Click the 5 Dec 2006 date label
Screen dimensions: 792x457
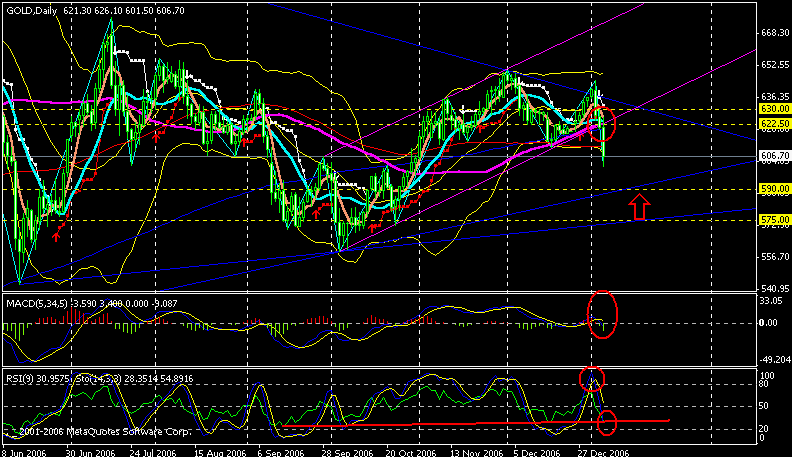click(x=537, y=452)
